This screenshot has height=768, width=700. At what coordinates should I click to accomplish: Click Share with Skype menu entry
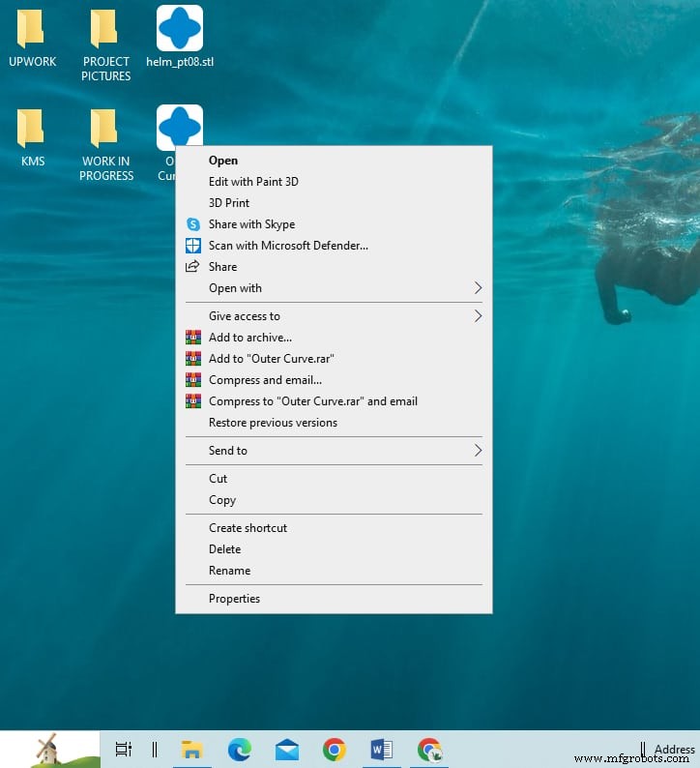click(334, 224)
